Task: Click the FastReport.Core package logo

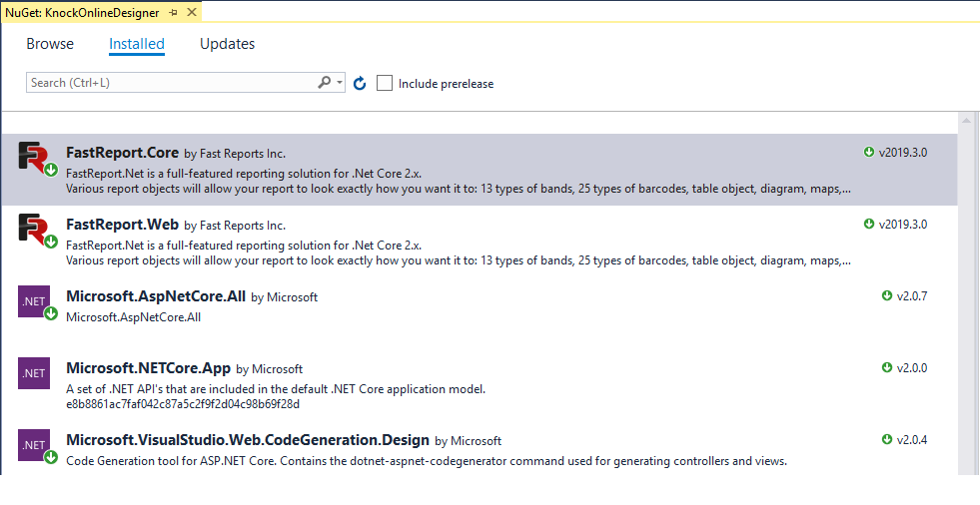Action: [x=37, y=159]
